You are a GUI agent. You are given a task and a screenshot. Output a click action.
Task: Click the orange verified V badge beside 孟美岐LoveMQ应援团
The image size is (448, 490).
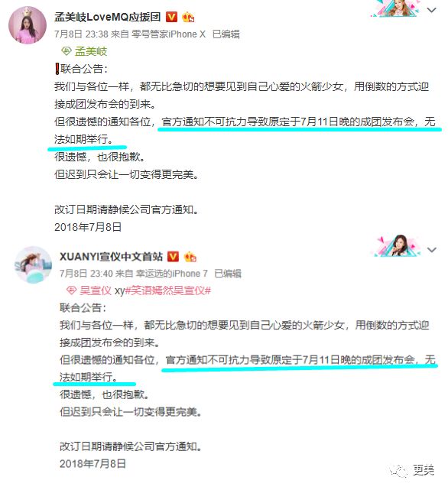point(171,17)
